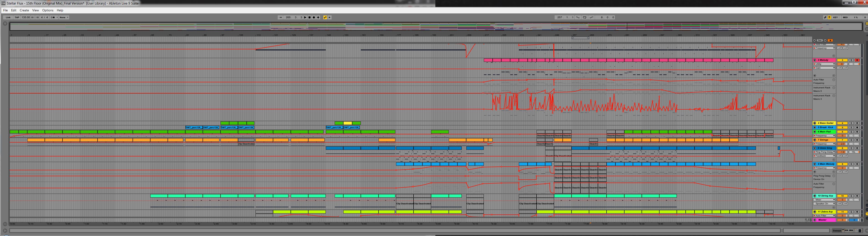The height and width of the screenshot is (236, 868).
Task: Jump to the Previous Locator
Action: pyautogui.click(x=815, y=40)
